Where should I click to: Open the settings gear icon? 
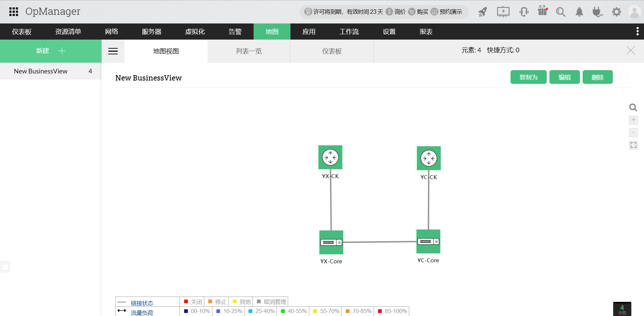(x=616, y=12)
